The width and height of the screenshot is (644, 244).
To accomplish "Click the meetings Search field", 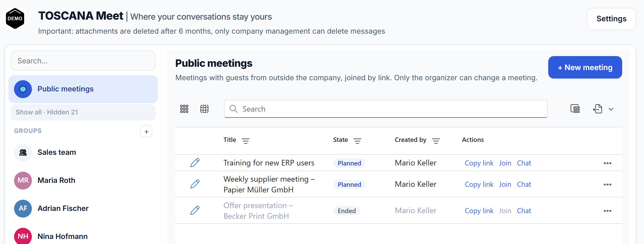I will 386,109.
